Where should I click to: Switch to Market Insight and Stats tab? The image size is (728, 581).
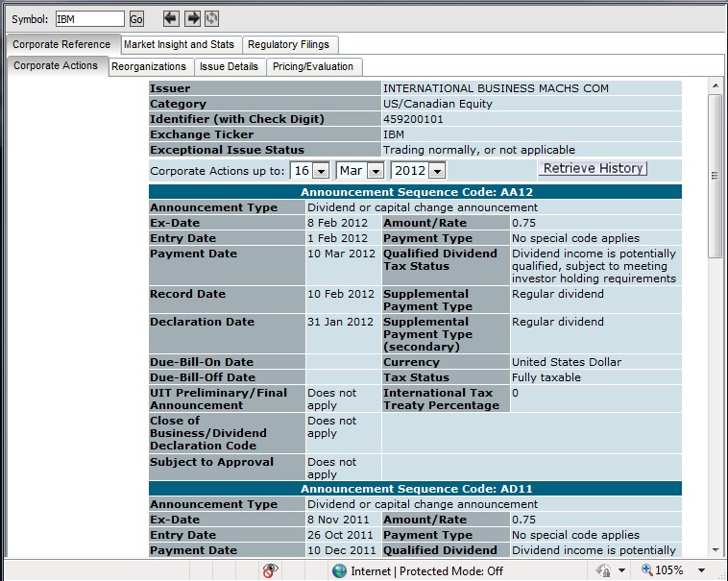click(x=180, y=44)
